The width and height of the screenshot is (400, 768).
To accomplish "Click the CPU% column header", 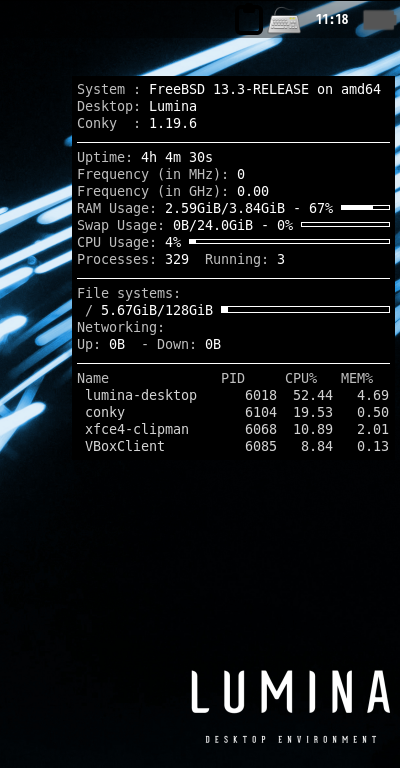I will [301, 379].
